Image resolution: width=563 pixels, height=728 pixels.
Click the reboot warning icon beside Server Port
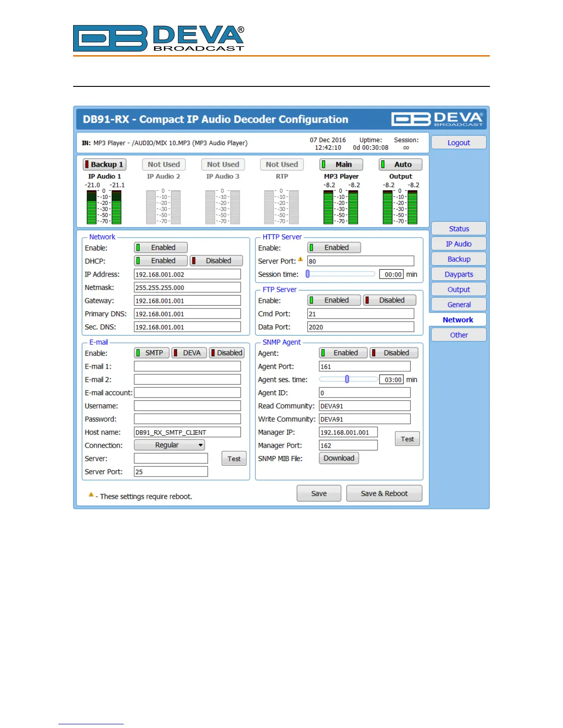pyautogui.click(x=300, y=259)
